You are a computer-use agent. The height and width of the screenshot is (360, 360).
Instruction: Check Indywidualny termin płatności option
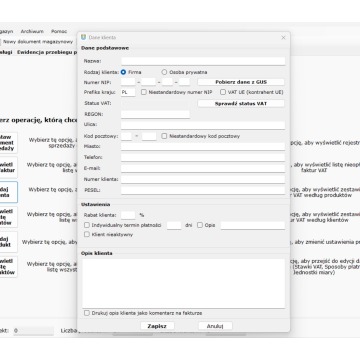(x=87, y=225)
